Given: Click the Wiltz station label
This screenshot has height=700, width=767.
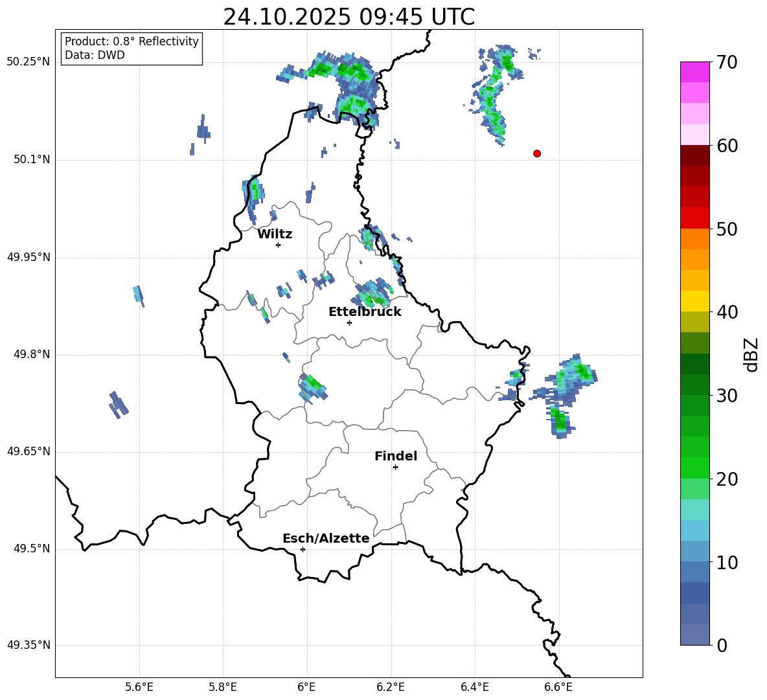Looking at the screenshot, I should click(275, 234).
